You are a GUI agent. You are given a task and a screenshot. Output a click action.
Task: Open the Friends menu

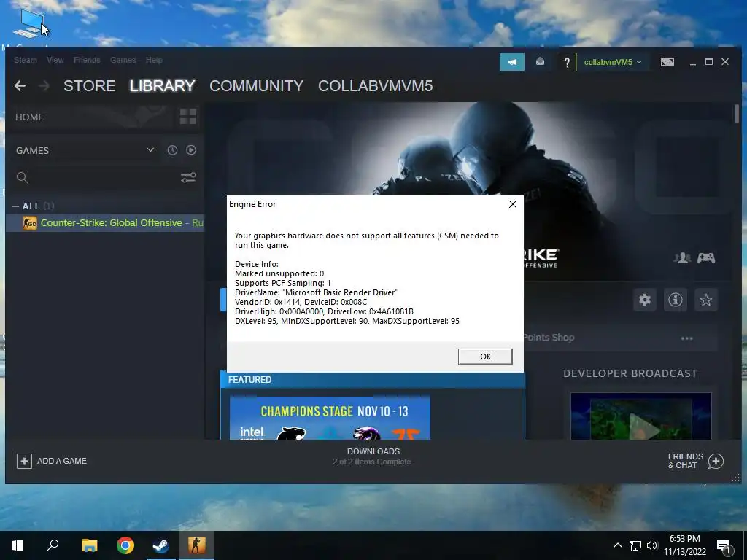click(x=87, y=60)
